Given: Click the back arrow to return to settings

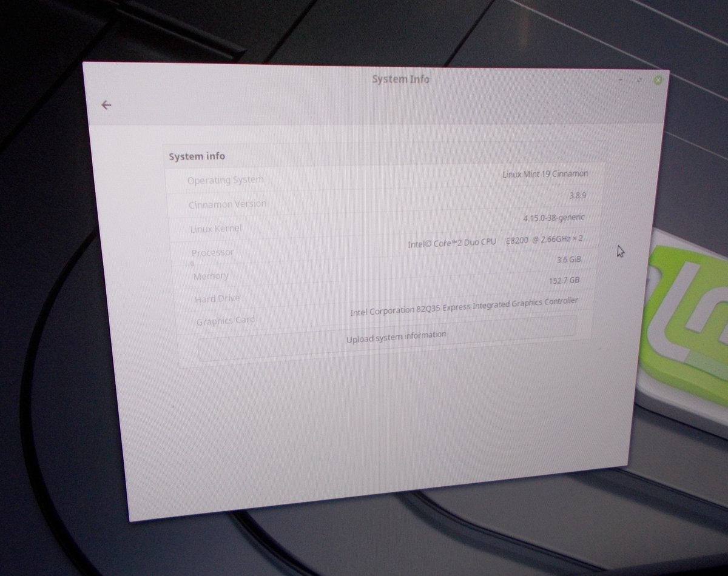Looking at the screenshot, I should [x=107, y=105].
